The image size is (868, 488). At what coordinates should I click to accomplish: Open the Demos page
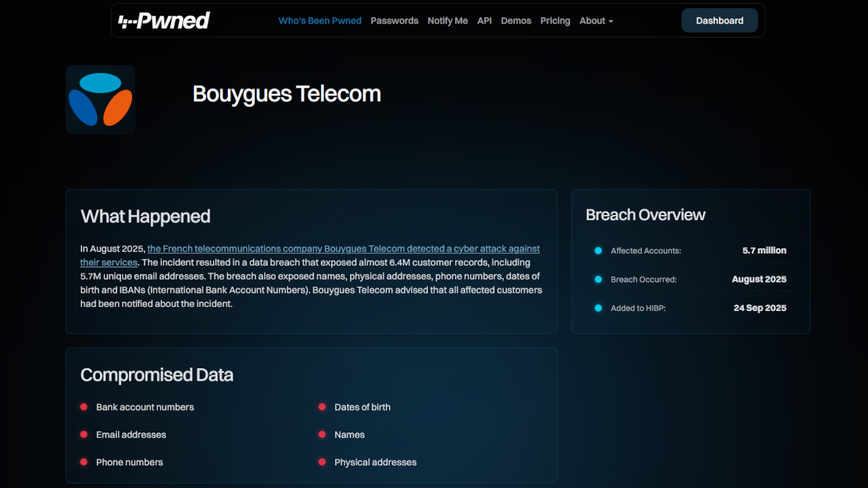coord(516,21)
